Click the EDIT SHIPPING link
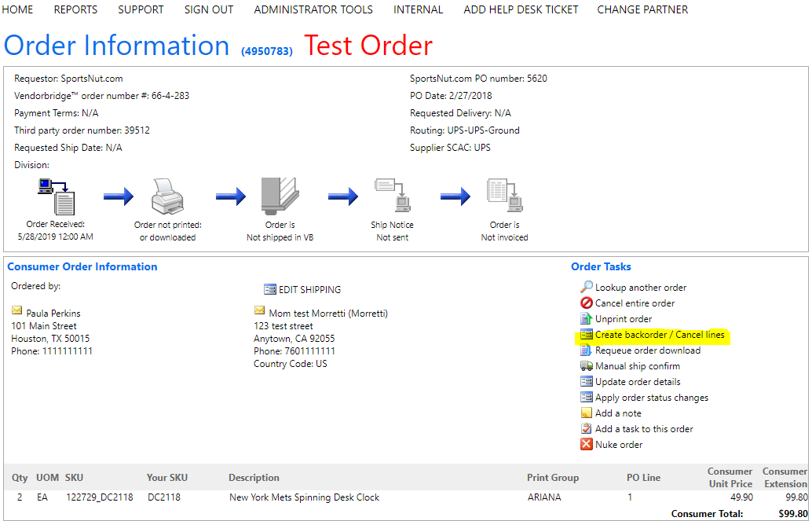The width and height of the screenshot is (812, 521). tap(309, 290)
